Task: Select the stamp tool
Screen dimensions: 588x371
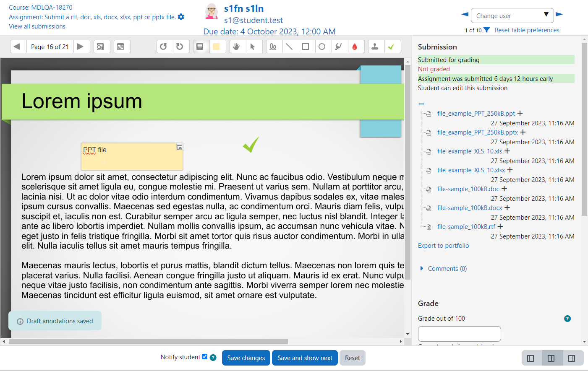Action: point(375,47)
